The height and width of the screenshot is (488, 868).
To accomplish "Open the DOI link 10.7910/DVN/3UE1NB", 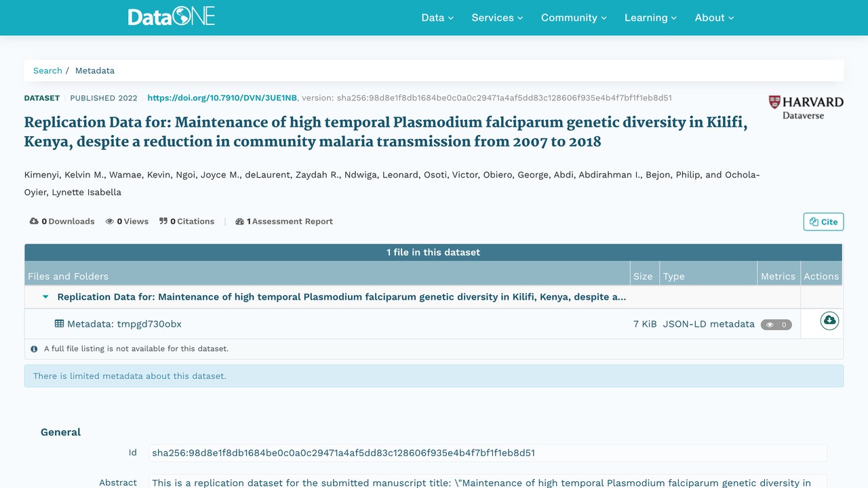I will tap(222, 98).
